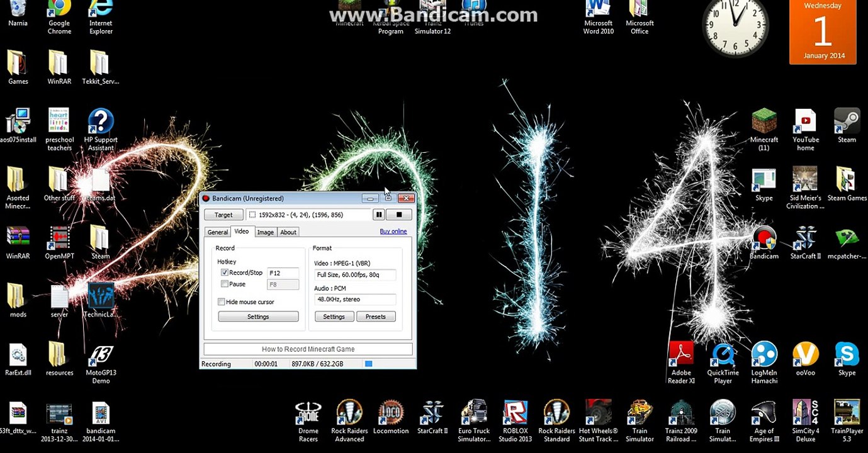Launch Locomotion game icon
This screenshot has height=453, width=868.
coord(391,418)
